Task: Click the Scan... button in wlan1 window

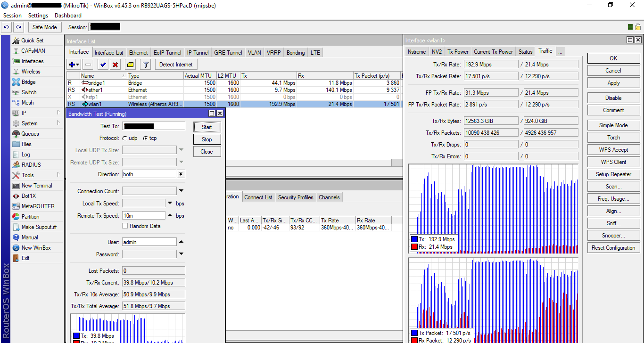Action: (613, 187)
